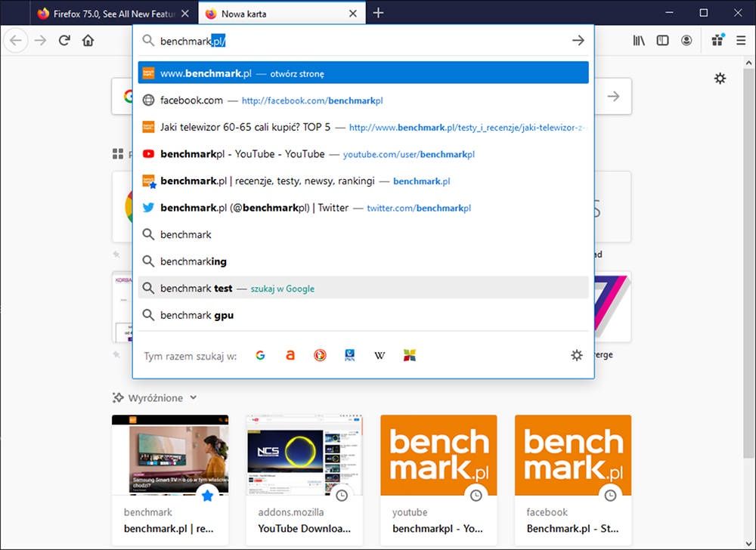
Task: Reload the current page
Action: pos(64,41)
